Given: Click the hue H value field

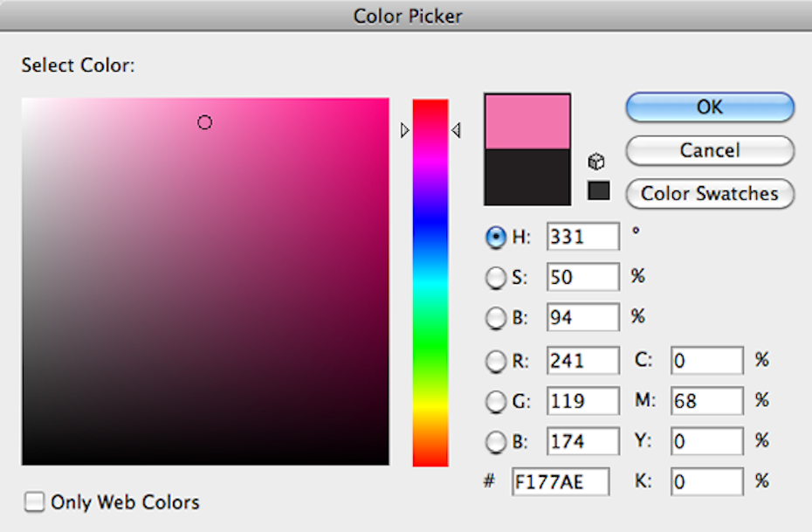Looking at the screenshot, I should point(582,237).
